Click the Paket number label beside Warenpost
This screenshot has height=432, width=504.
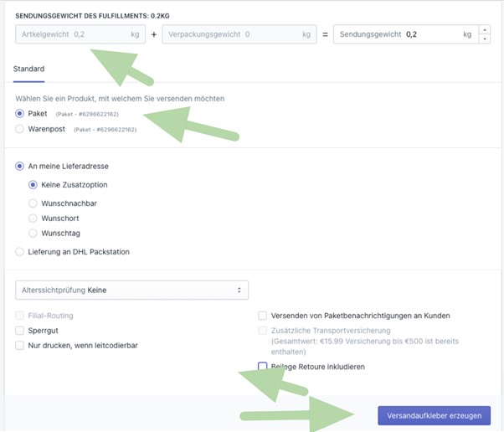(105, 130)
